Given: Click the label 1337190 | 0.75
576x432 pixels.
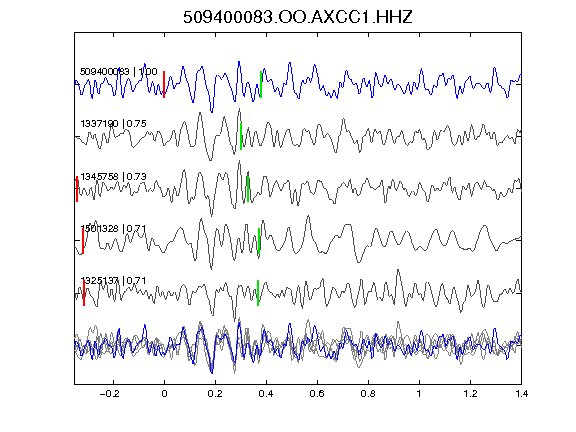Looking at the screenshot, I should pos(114,123).
